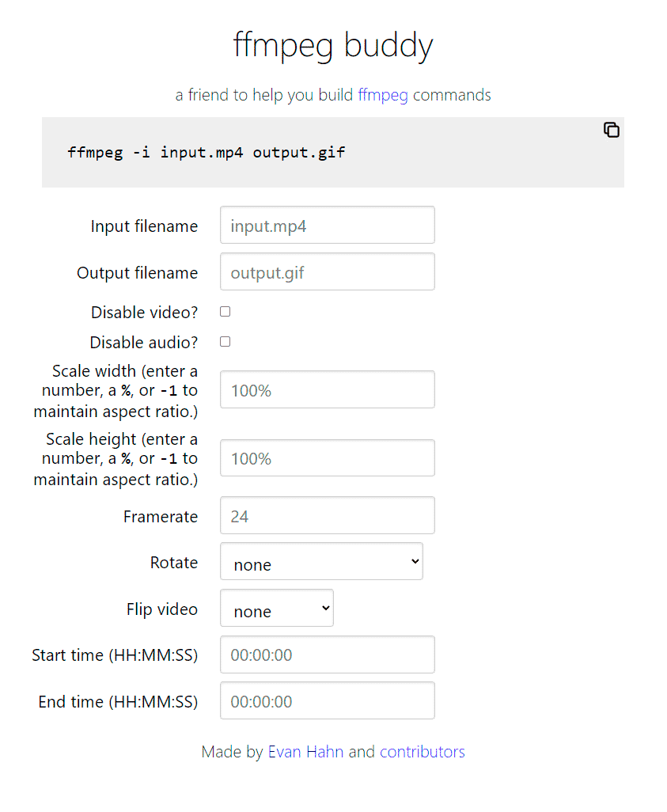Click the "Rotate" label text
The image size is (667, 812).
pyautogui.click(x=174, y=563)
